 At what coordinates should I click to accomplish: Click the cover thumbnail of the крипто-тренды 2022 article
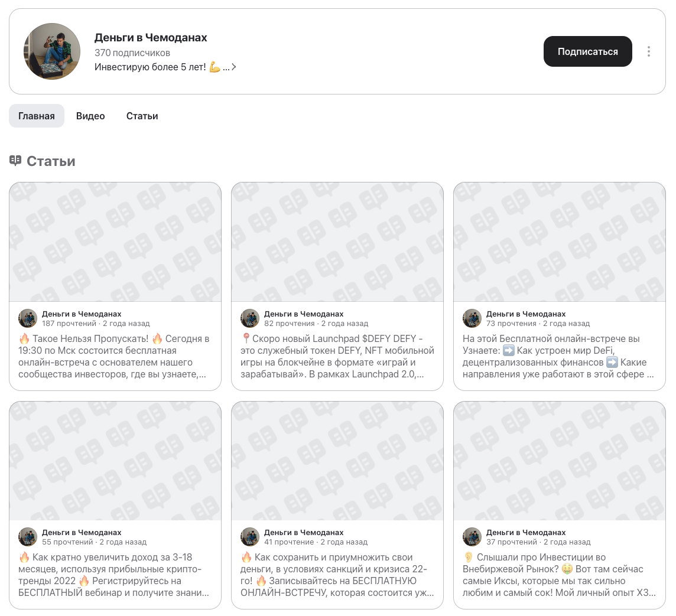tap(115, 461)
